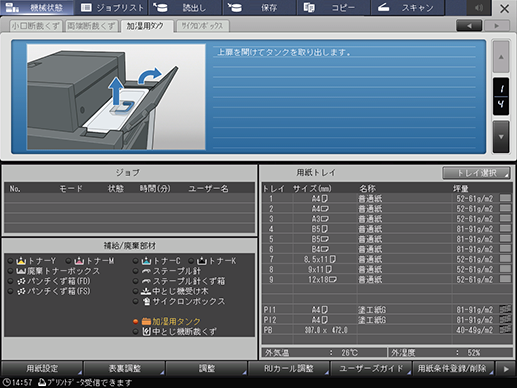Select the ステープル針くず箱 icon
Screen dimensions: 517x388
pos(146,281)
